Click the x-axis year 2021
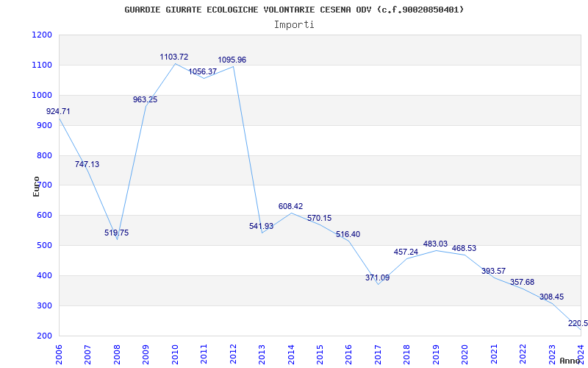The height and width of the screenshot is (368, 588). pyautogui.click(x=494, y=355)
